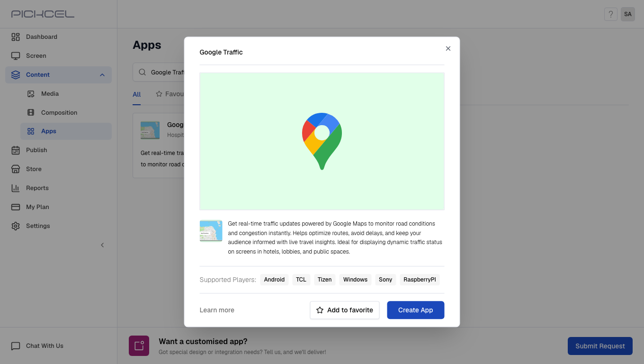Click the Composition film icon
This screenshot has height=364, width=644.
click(x=31, y=113)
